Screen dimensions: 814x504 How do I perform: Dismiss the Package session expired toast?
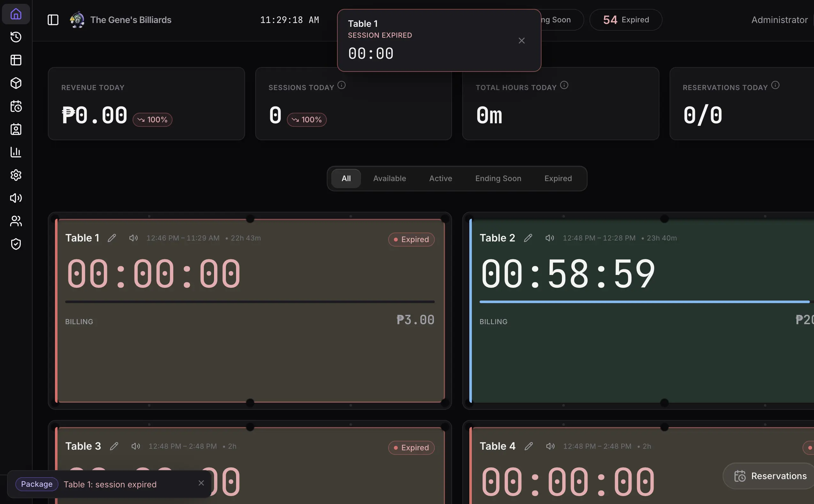pyautogui.click(x=201, y=483)
